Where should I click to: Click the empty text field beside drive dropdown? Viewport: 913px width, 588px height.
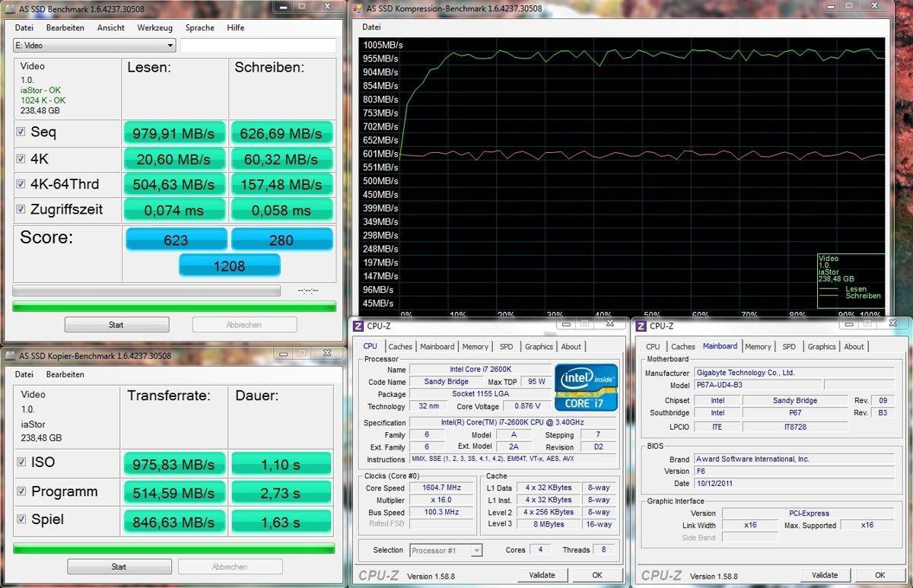point(258,46)
